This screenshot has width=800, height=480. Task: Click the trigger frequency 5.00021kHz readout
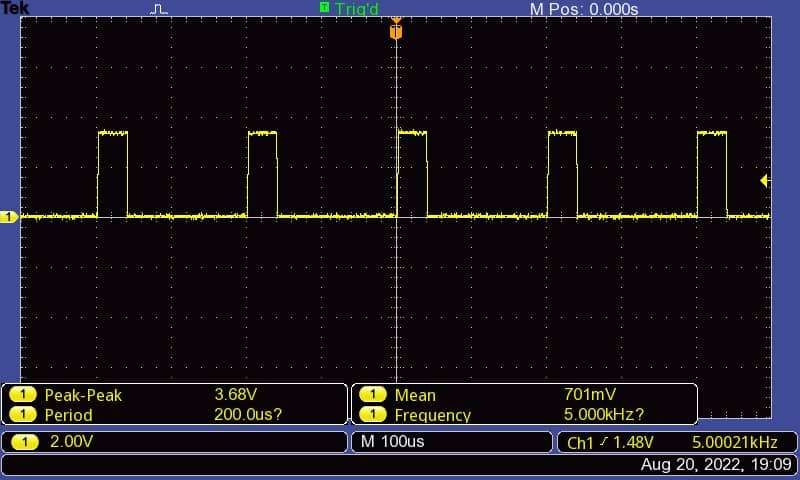[x=736, y=442]
